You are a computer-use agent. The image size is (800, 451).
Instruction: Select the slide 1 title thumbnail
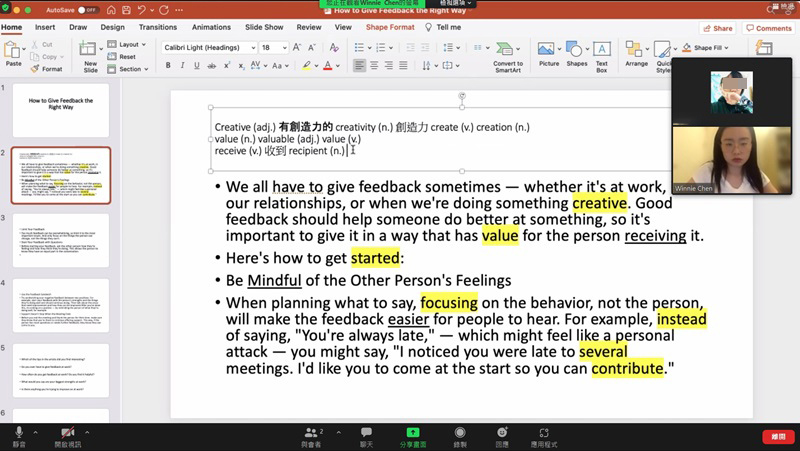click(x=61, y=110)
